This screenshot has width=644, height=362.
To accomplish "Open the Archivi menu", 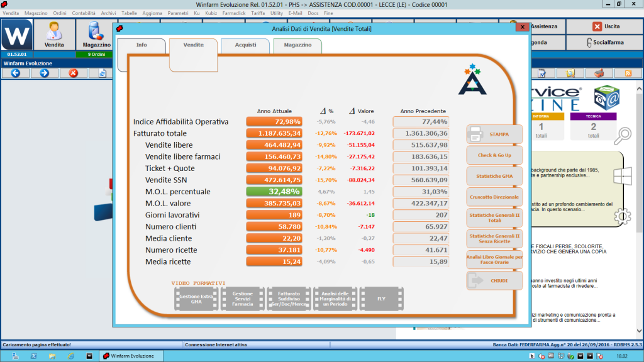I will [x=108, y=13].
